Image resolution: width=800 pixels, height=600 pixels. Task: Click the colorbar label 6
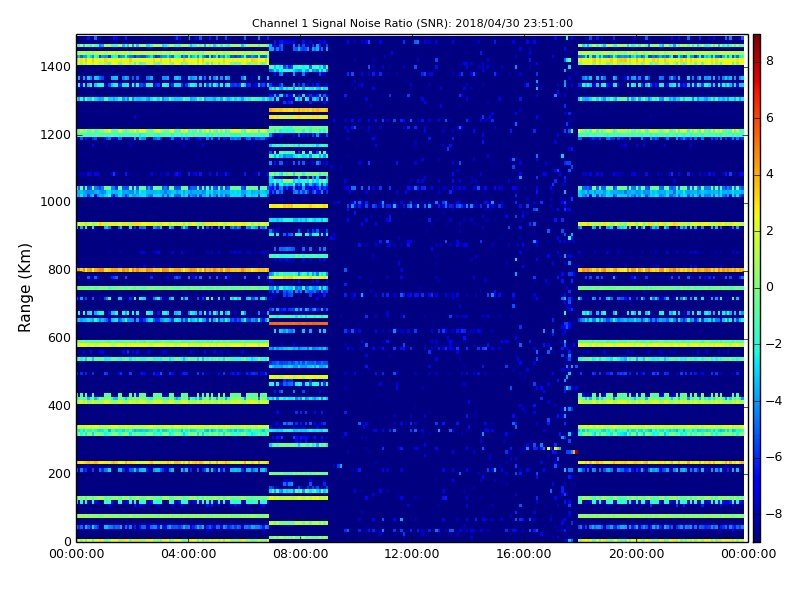click(770, 118)
